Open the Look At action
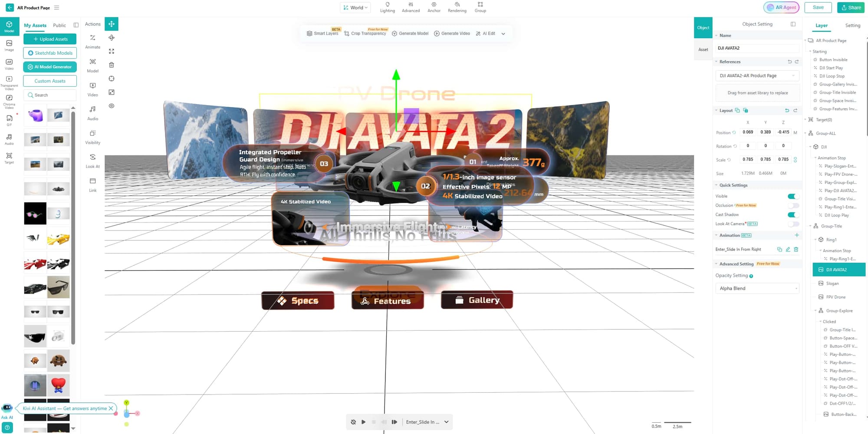The image size is (868, 434). (x=92, y=161)
